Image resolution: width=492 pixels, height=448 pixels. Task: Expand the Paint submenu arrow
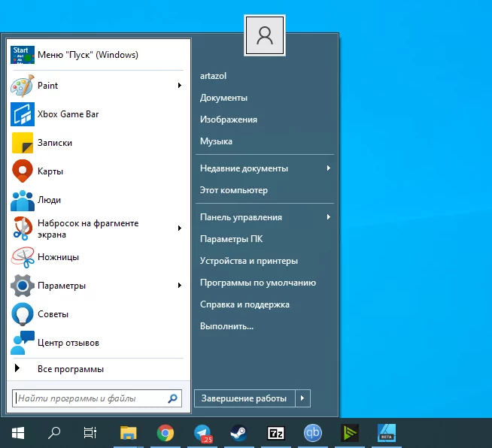(180, 86)
